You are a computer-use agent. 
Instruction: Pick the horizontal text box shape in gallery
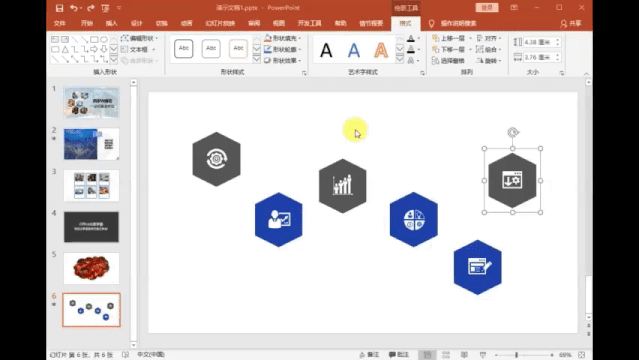55,40
